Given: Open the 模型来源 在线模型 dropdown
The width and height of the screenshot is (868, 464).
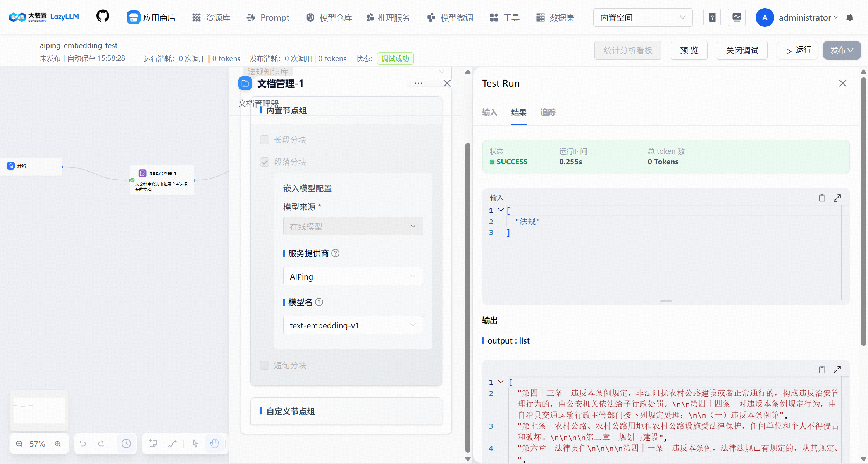Looking at the screenshot, I should tap(353, 226).
